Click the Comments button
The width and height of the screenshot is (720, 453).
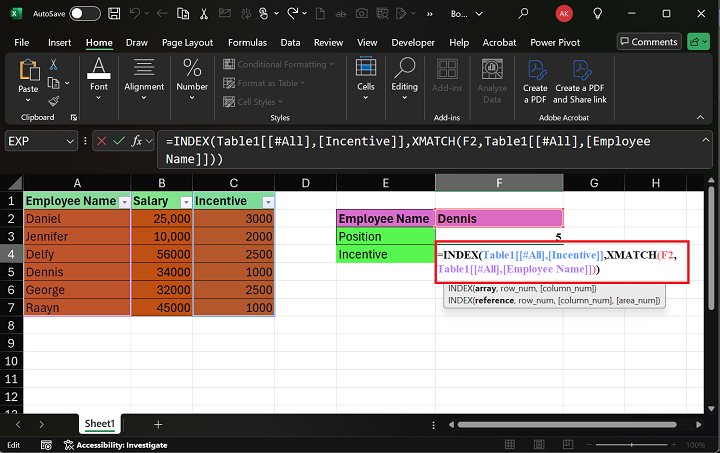(648, 42)
